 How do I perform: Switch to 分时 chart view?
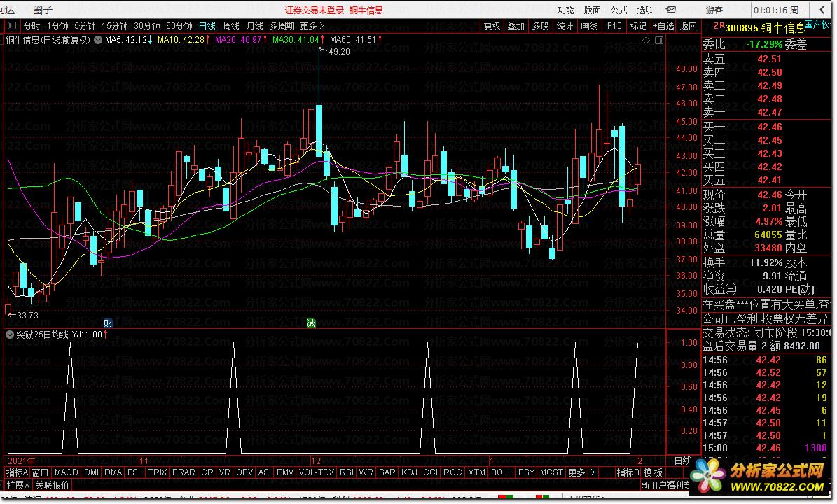click(32, 26)
